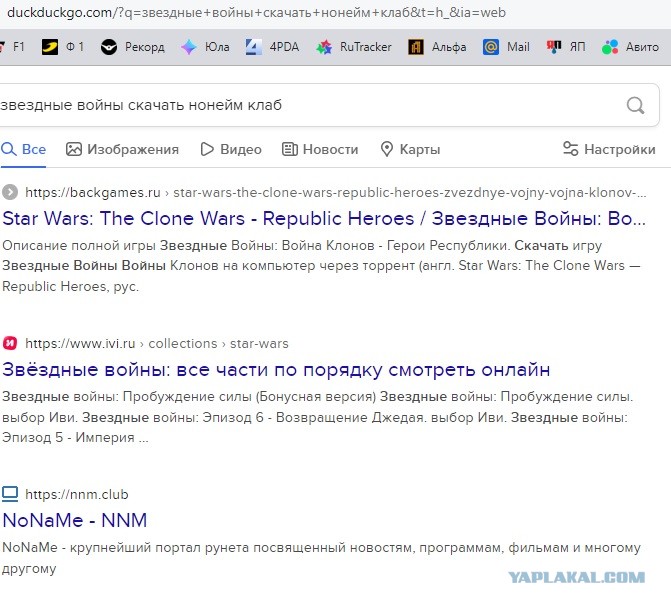
Task: Click the backgames.ru favicon
Action: click(x=10, y=192)
